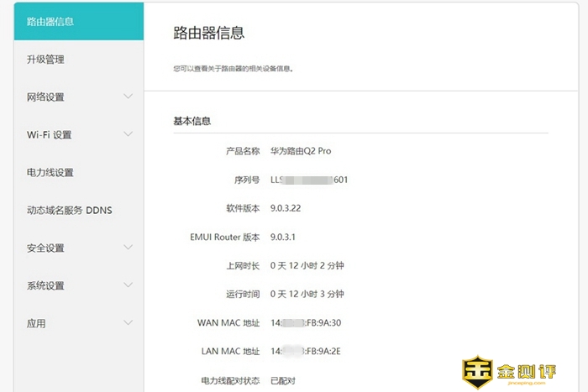Viewport: 588px width, 392px height.
Task: Click the 应用 sidebar label
Action: click(36, 324)
